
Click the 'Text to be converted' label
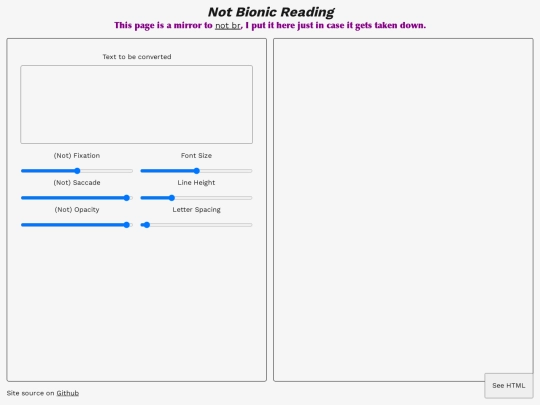[137, 57]
